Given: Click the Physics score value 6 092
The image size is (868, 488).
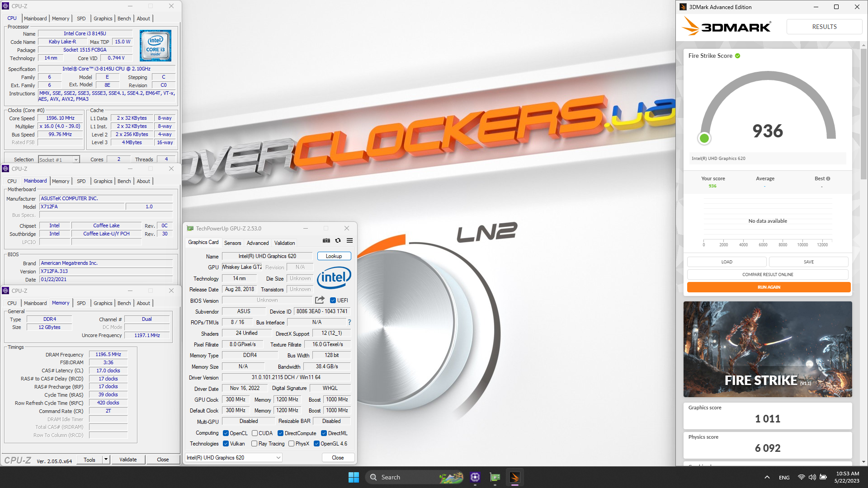Looking at the screenshot, I should click(768, 448).
